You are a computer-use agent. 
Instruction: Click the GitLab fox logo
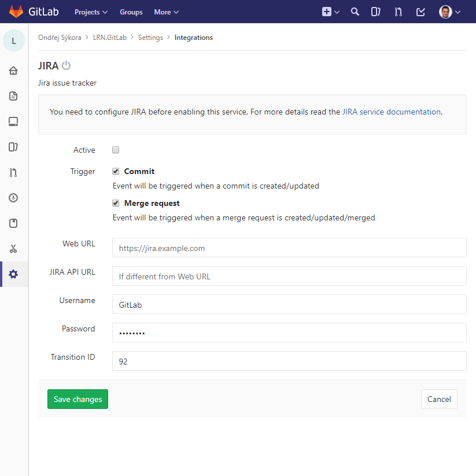[16, 12]
